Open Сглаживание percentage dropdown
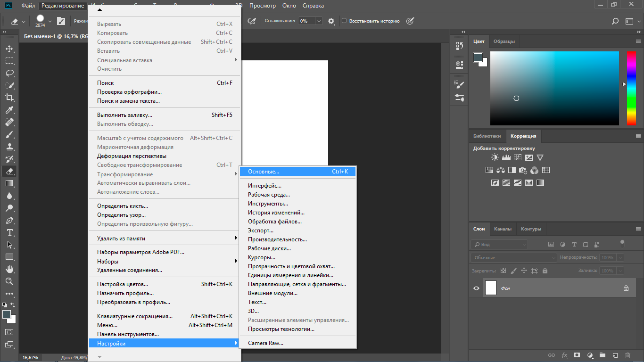Screen dimensions: 644x362 tap(319, 21)
